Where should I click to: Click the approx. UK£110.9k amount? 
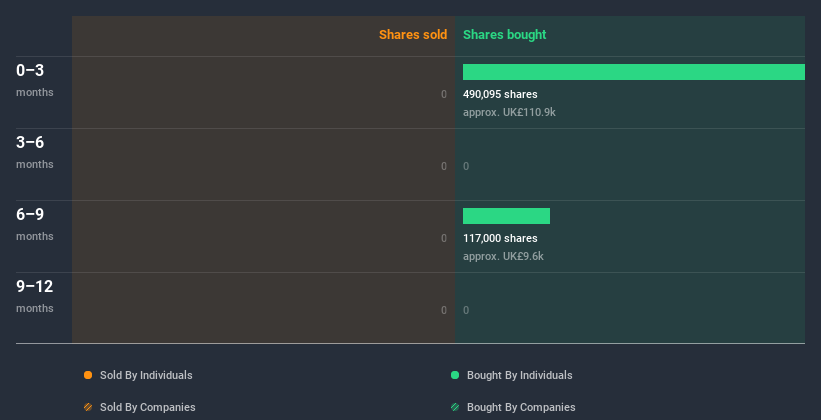coord(509,112)
